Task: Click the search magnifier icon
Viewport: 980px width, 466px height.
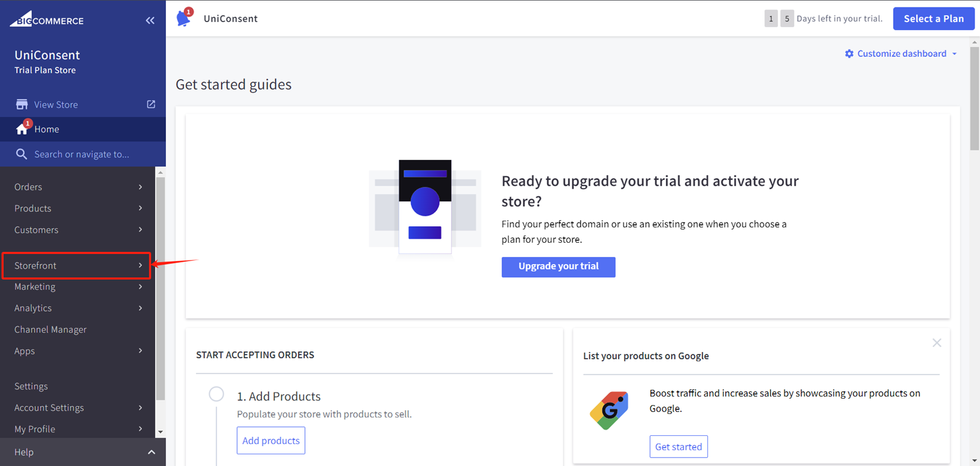Action: point(21,154)
